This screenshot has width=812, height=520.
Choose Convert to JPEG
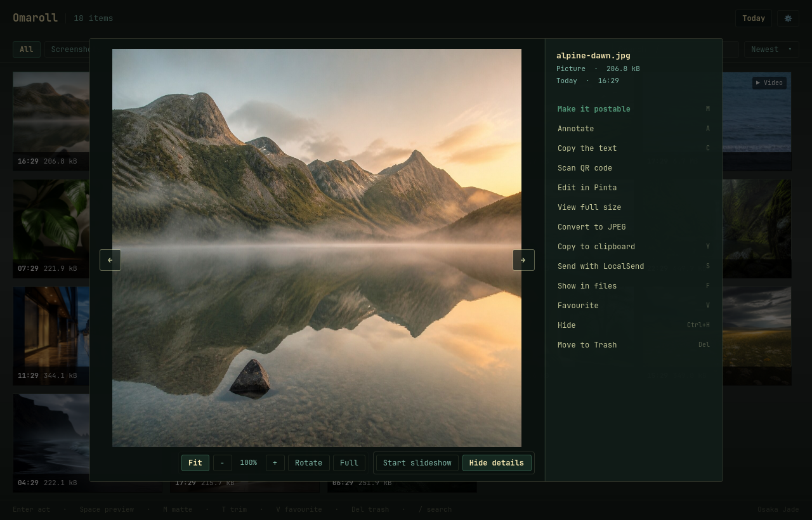[634, 227]
